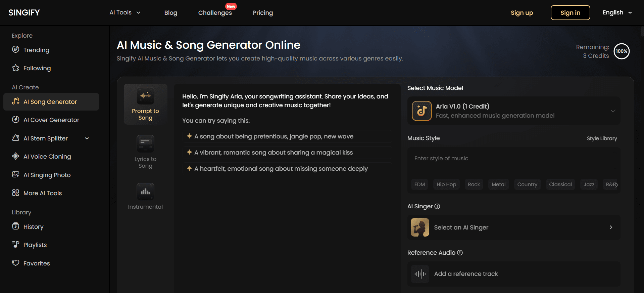Choose the jangle pop, new wave suggestion
This screenshot has width=644, height=293.
(287, 136)
